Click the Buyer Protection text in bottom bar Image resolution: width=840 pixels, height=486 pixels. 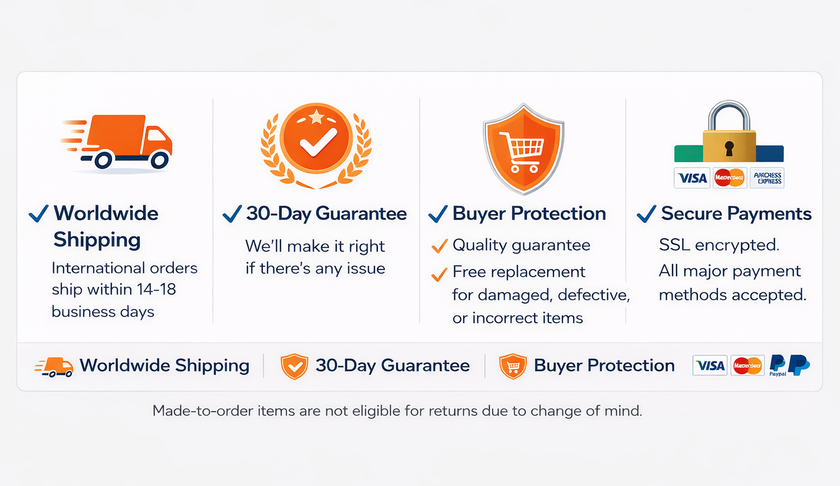[x=604, y=366]
